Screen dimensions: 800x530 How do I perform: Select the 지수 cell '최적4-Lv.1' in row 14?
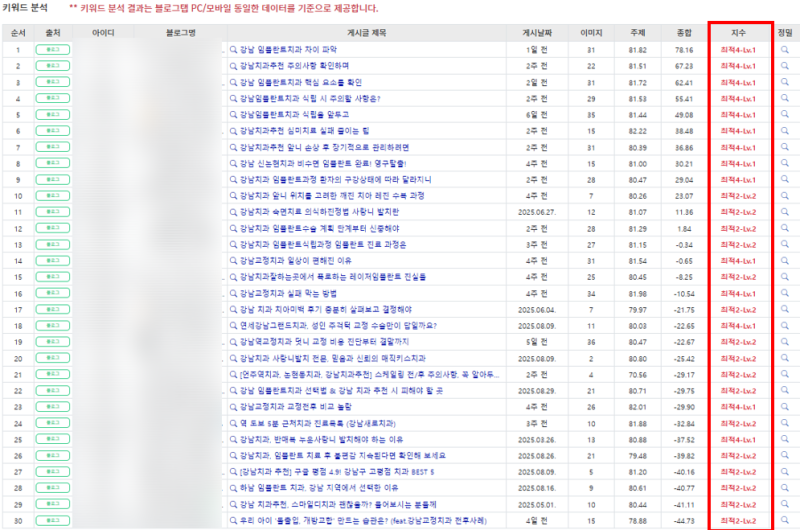pyautogui.click(x=738, y=261)
